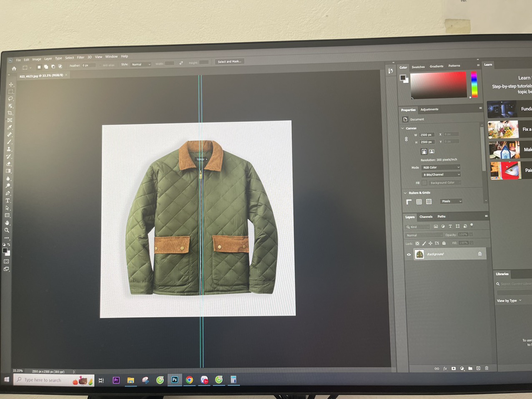
Task: Activate the Clone Stamp tool
Action: [x=9, y=149]
